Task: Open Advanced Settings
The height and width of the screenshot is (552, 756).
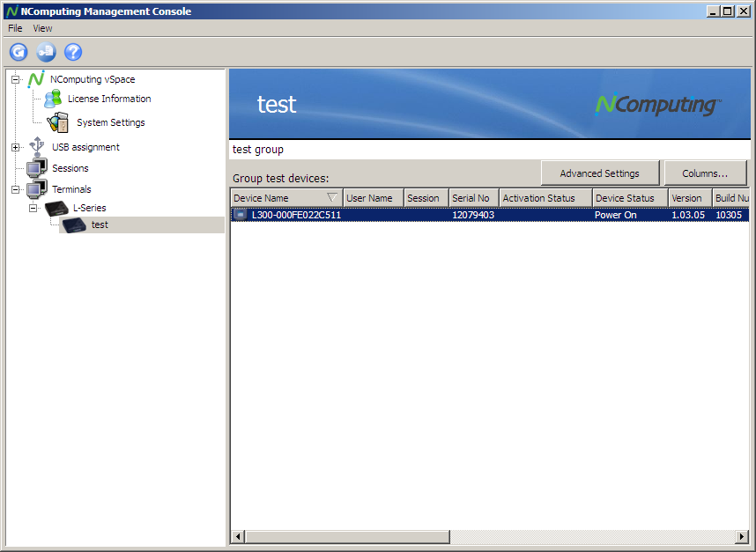Action: click(600, 173)
